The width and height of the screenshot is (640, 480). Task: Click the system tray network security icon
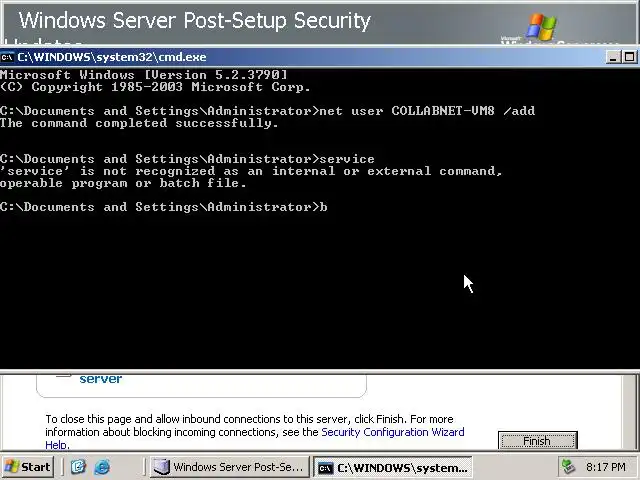(569, 467)
